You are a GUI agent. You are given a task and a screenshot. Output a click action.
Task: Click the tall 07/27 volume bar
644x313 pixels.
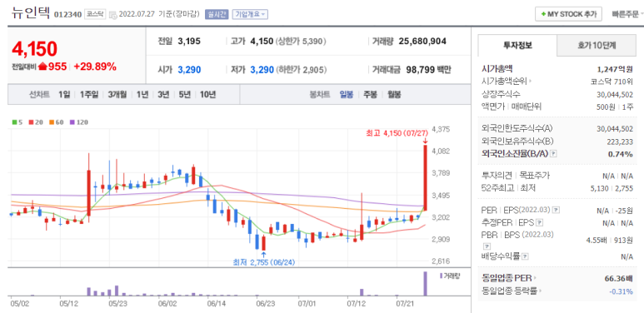(x=426, y=284)
